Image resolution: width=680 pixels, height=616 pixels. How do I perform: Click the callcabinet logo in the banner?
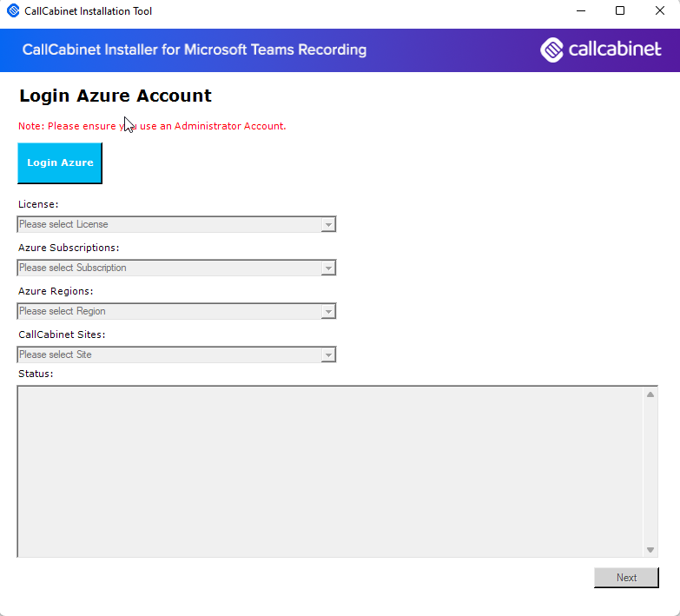[601, 50]
